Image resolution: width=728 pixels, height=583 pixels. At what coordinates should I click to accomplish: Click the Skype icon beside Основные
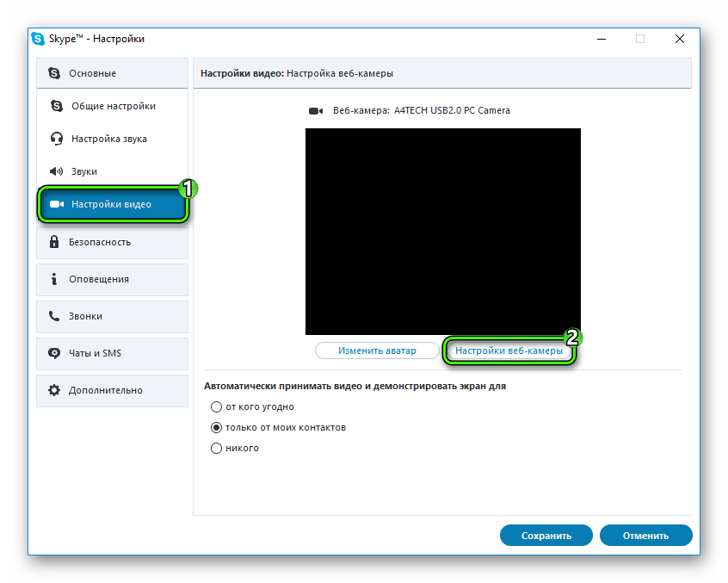coord(54,73)
